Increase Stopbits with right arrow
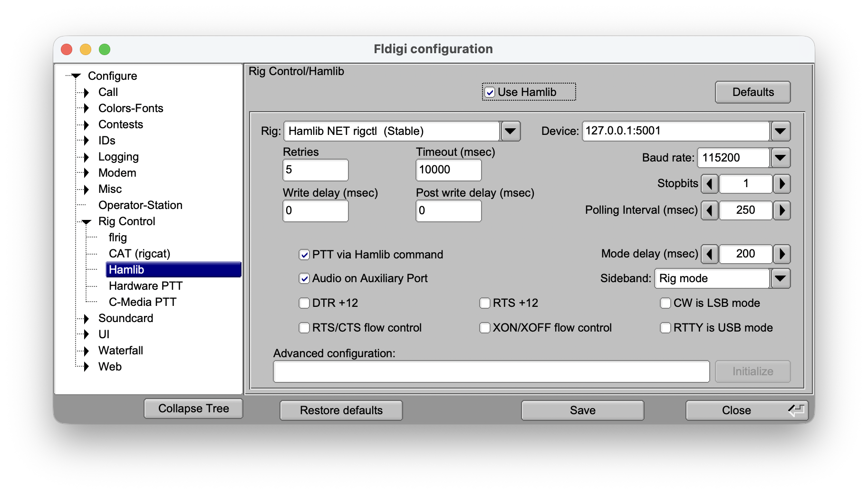 point(781,184)
